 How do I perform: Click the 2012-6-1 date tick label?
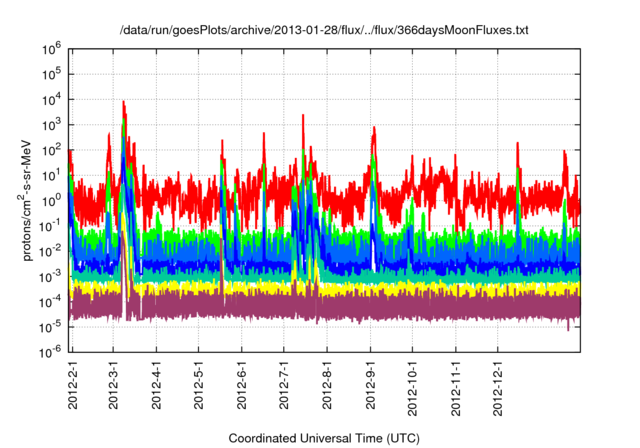[242, 385]
